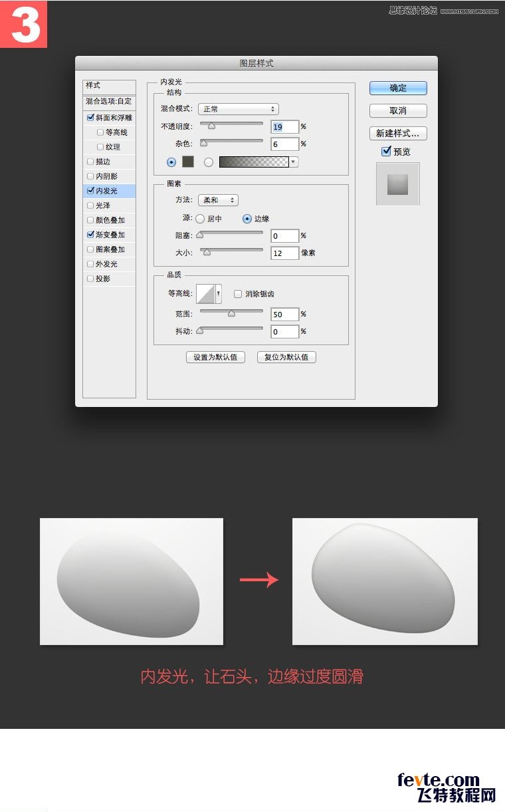This screenshot has width=505, height=812.
Task: Select solid color radio button
Action: click(x=171, y=162)
